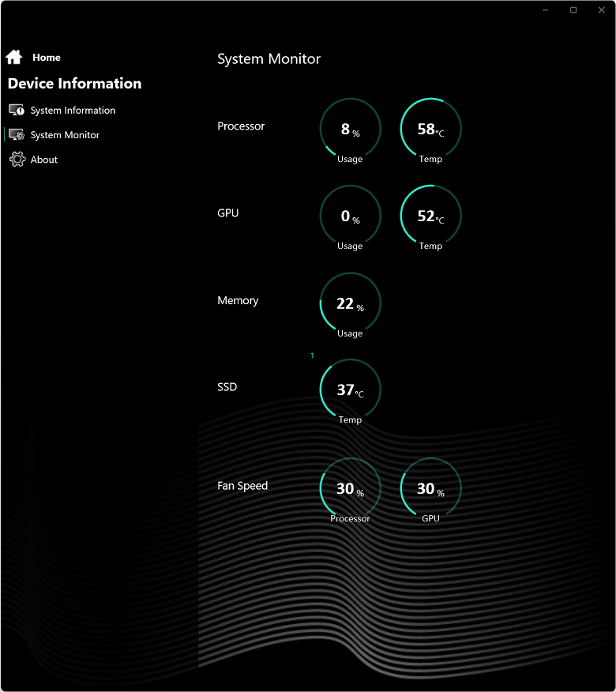616x692 pixels.
Task: Click the About gear icon
Action: [17, 160]
